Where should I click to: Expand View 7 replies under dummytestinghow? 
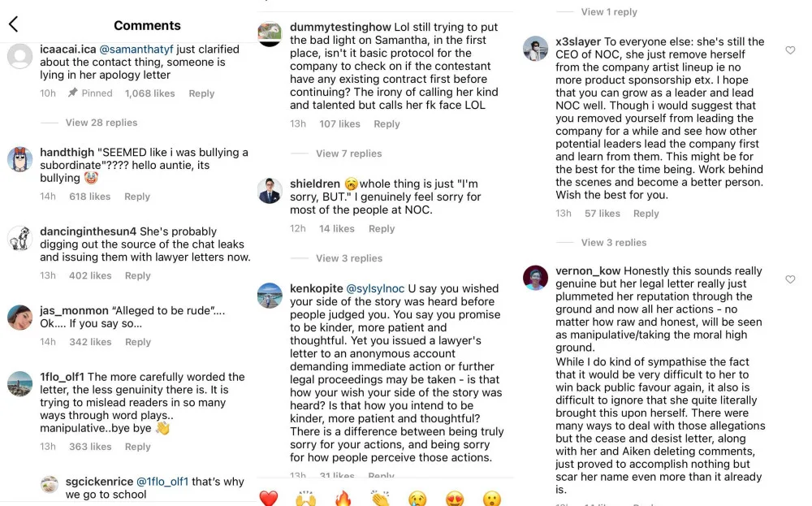point(348,154)
